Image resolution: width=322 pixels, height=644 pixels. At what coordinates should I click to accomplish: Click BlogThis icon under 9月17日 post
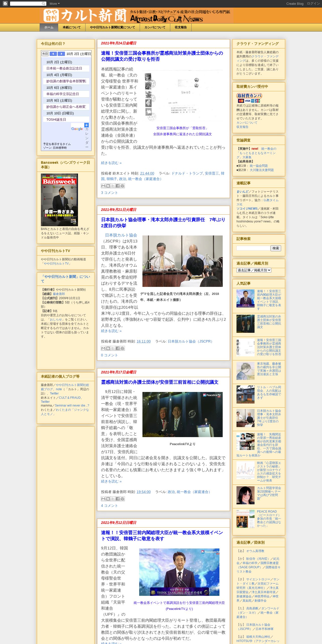coord(108,499)
